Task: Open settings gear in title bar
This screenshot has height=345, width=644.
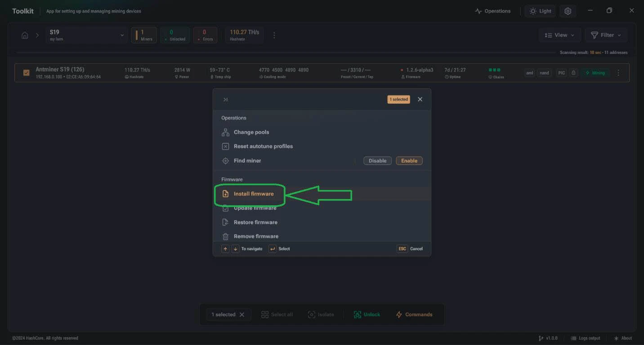Action: [568, 11]
